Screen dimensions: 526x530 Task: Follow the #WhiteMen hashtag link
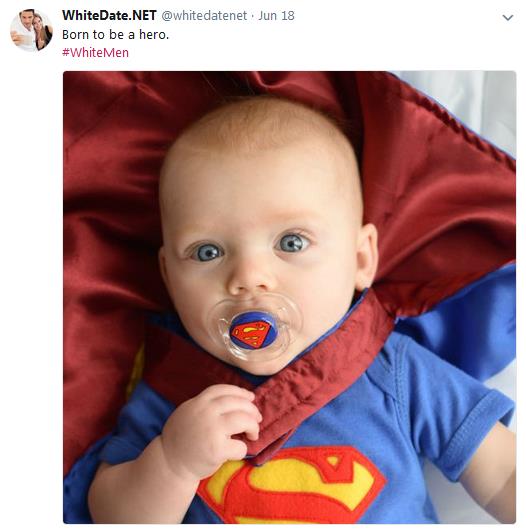95,53
